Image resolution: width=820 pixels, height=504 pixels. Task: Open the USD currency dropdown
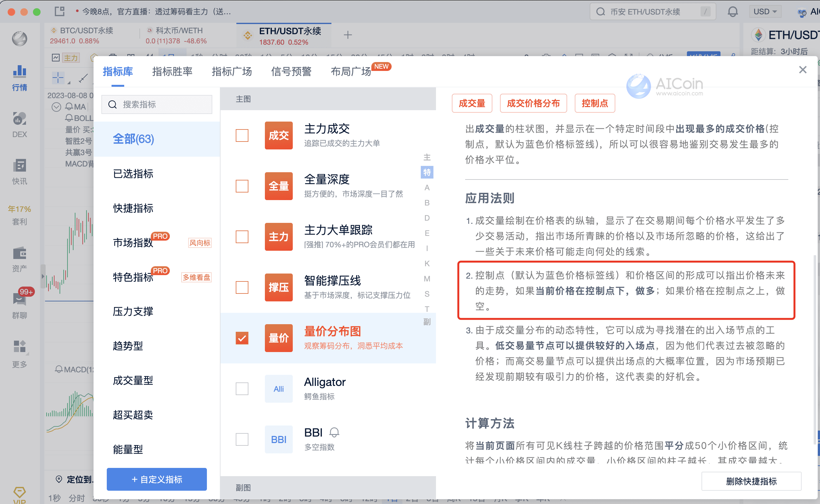765,12
